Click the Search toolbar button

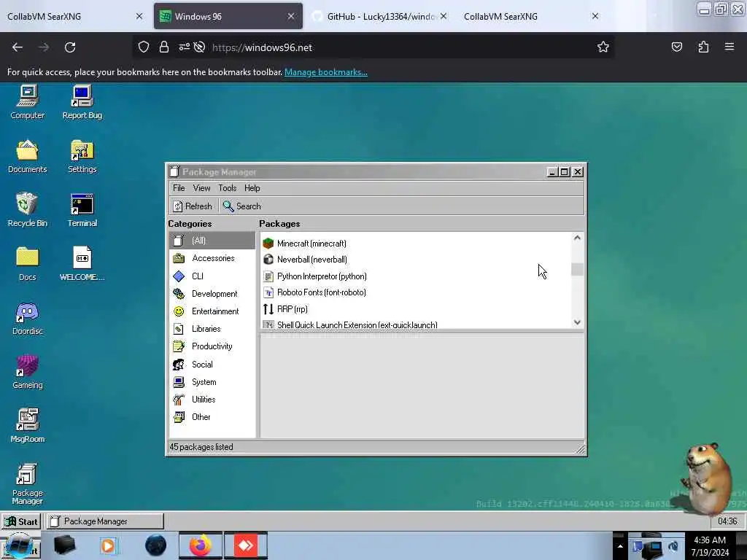click(242, 206)
